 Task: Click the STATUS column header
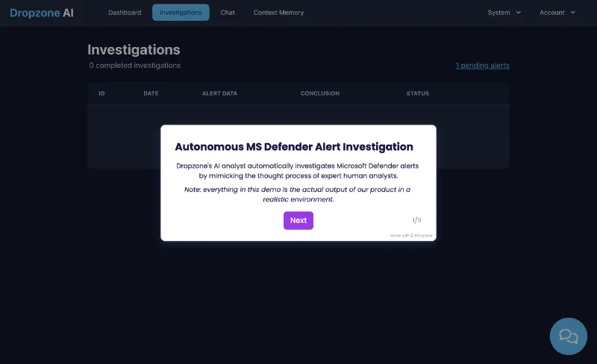(x=417, y=93)
